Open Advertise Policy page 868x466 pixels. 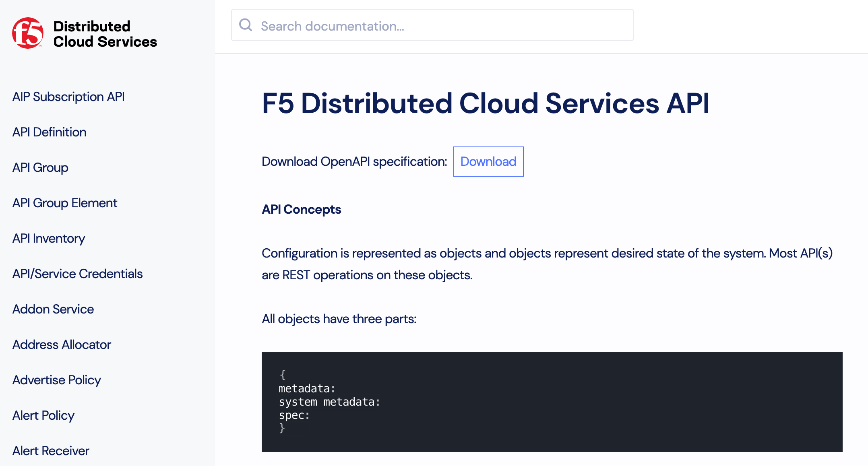tap(56, 380)
